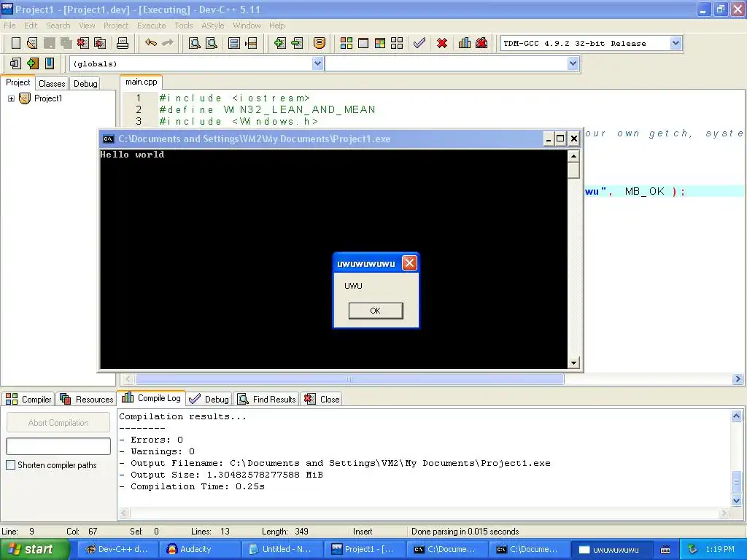Switch to the Compiler tab
Viewport: 747px width, 560px height.
pos(28,399)
